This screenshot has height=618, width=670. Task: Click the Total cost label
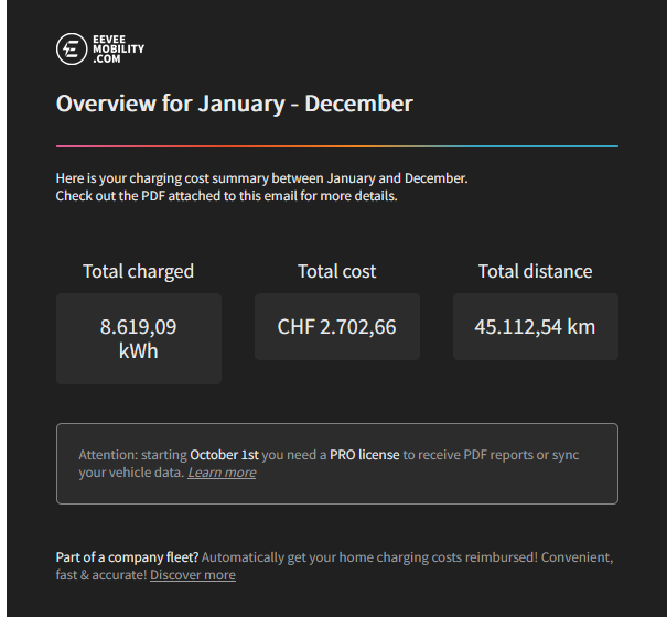337,271
